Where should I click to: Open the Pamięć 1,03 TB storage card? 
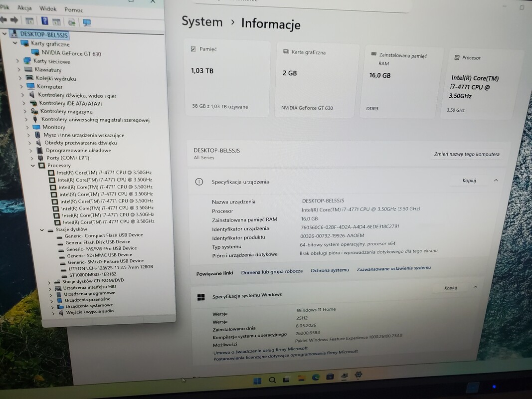pyautogui.click(x=228, y=78)
